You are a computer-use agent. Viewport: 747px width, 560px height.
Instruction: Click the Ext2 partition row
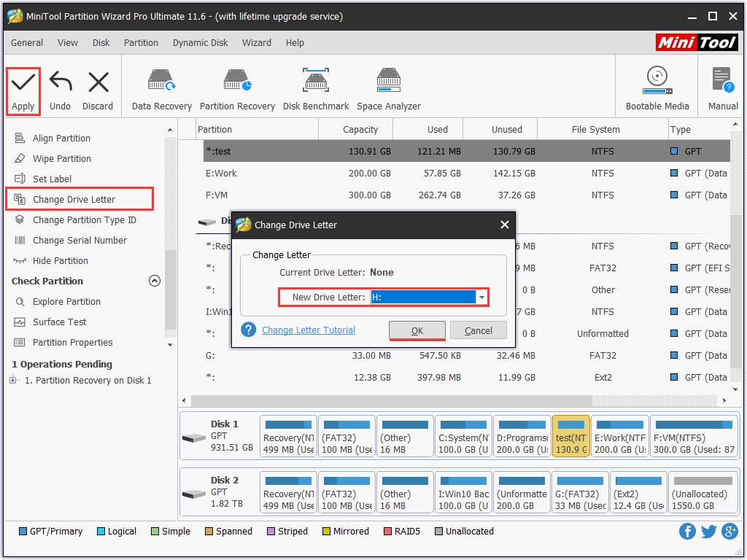(466, 378)
